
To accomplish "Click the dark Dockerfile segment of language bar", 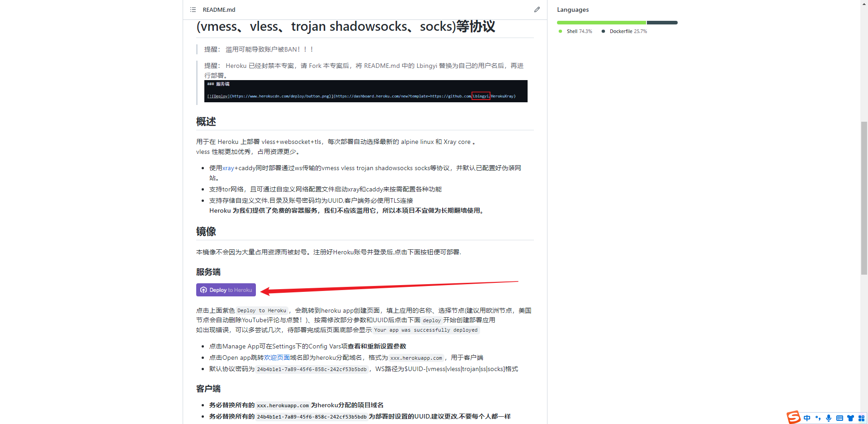I will [662, 23].
